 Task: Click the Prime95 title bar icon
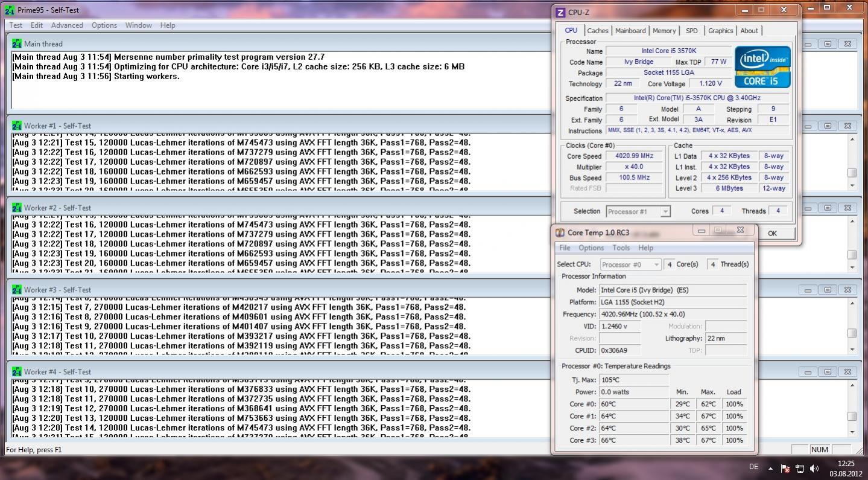pyautogui.click(x=9, y=10)
